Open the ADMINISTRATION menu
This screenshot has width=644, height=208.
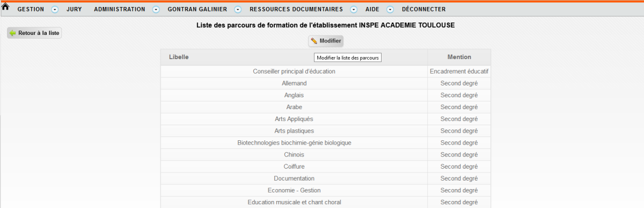click(119, 10)
